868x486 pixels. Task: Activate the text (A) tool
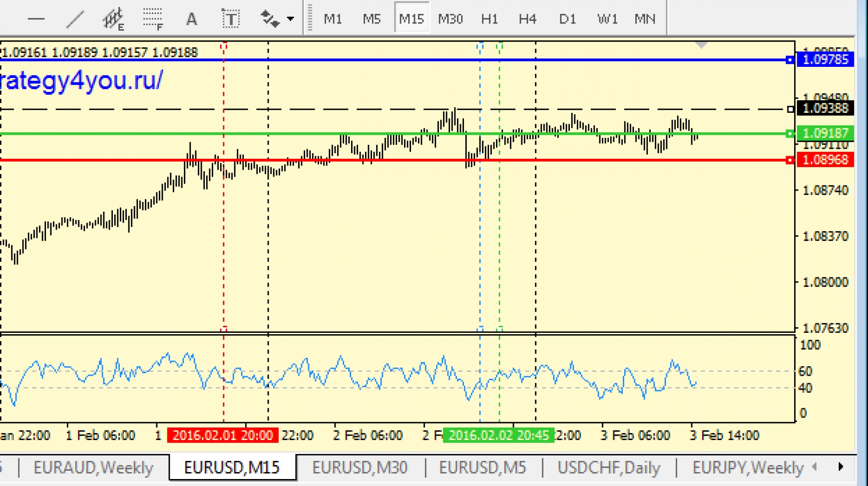[191, 19]
